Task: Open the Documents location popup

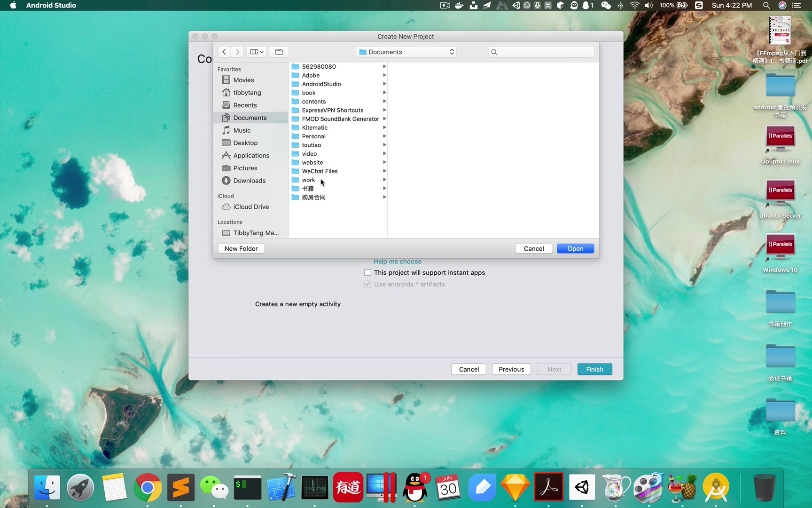Action: (406, 52)
